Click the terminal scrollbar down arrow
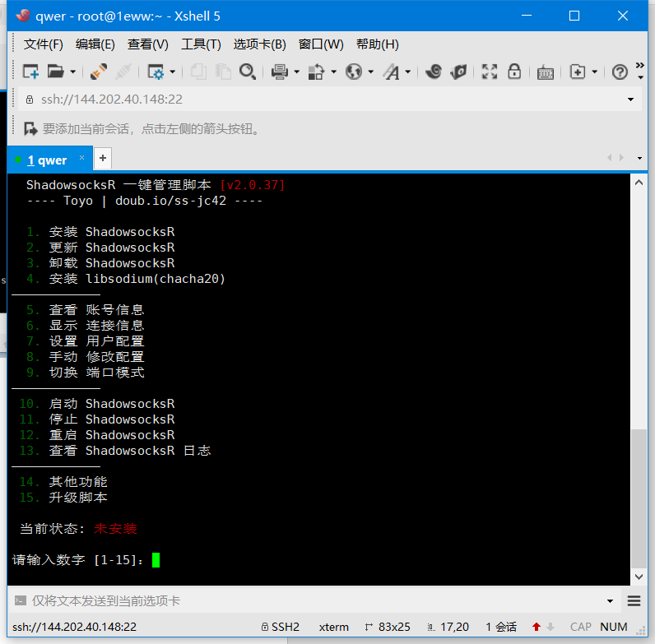 639,577
